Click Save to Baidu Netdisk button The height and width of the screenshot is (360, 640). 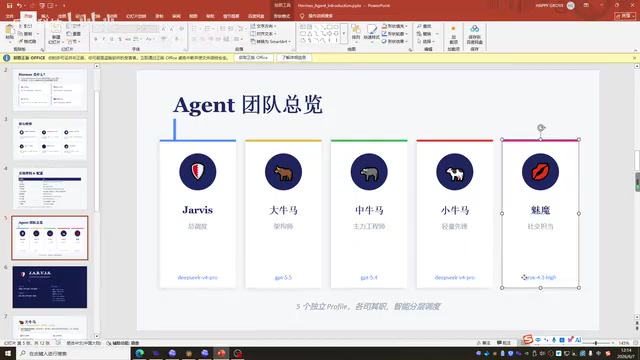[x=474, y=34]
